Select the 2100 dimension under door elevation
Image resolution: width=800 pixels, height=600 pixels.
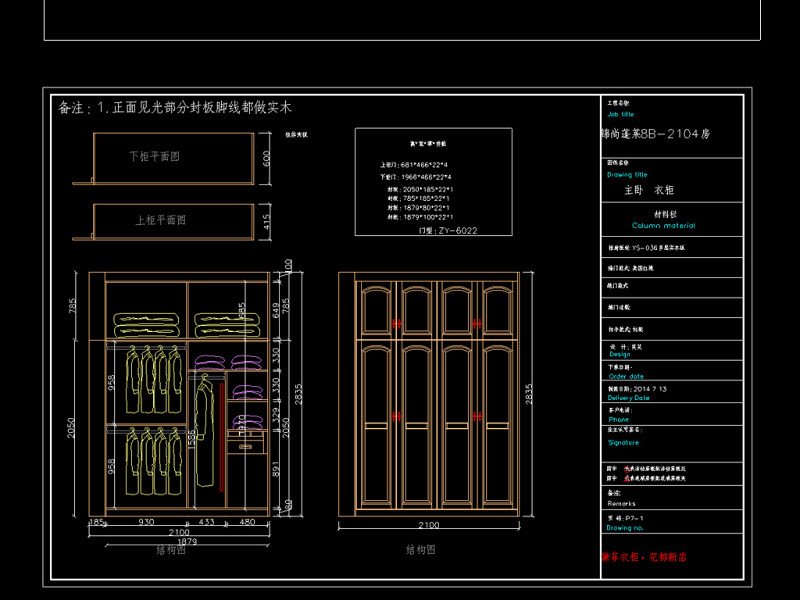tap(429, 525)
